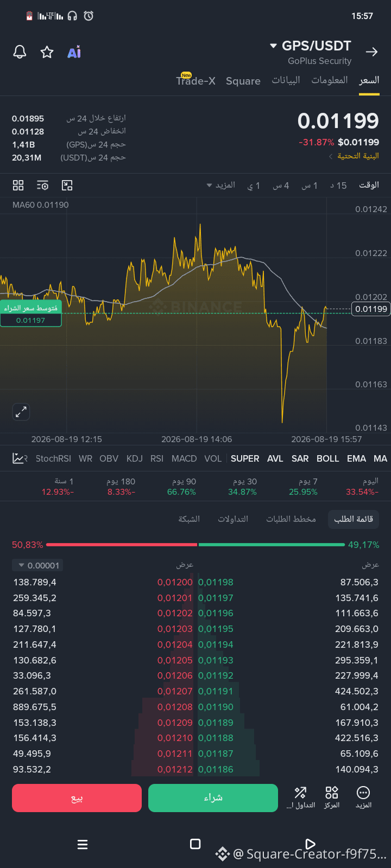The image size is (391, 868).
Task: Open GPS/USDT pair selector dropdown
Action: pos(311,46)
